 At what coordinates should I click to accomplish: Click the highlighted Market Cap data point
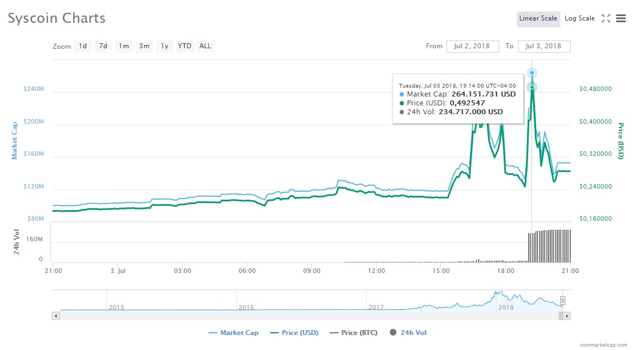532,73
